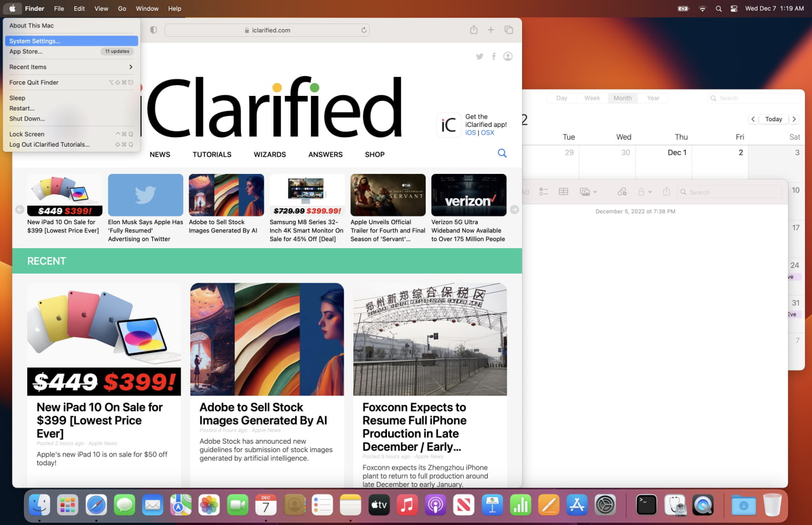
Task: Open Terminal from the Dock
Action: 646,505
